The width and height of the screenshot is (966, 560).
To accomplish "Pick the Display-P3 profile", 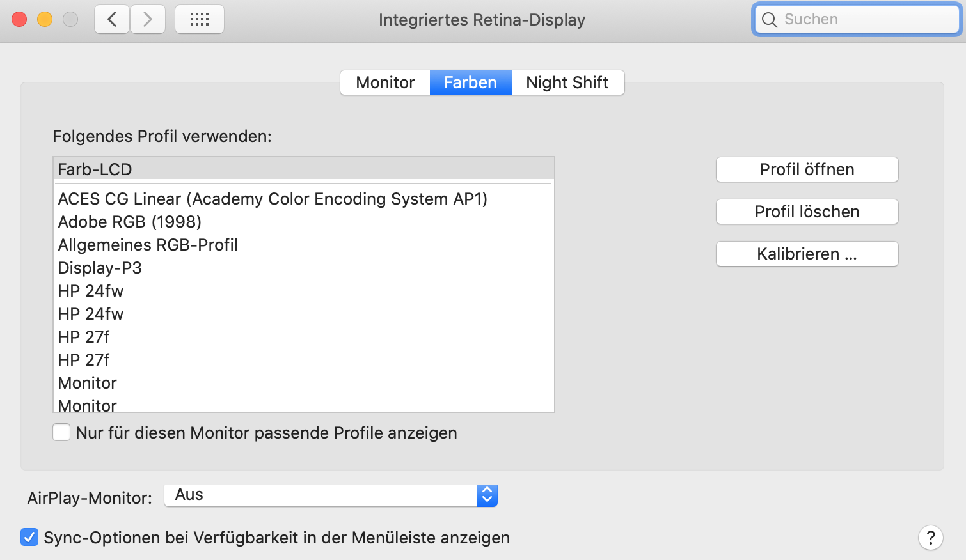I will [304, 268].
